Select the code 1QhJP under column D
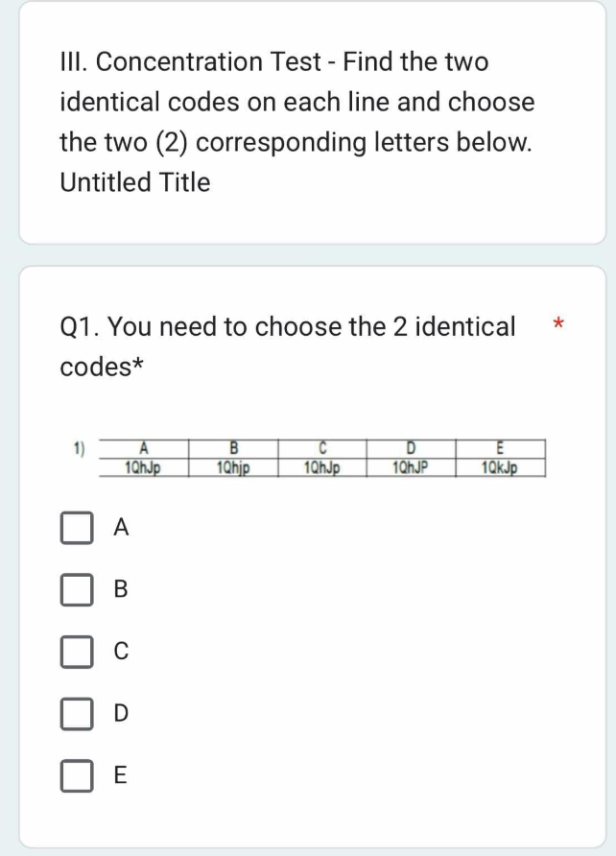The height and width of the screenshot is (856, 616). [411, 467]
